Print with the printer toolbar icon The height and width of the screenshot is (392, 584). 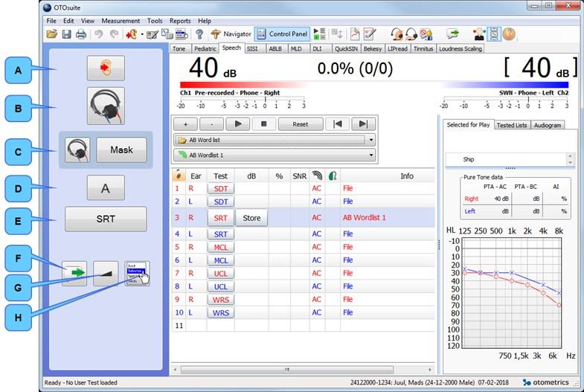point(81,34)
